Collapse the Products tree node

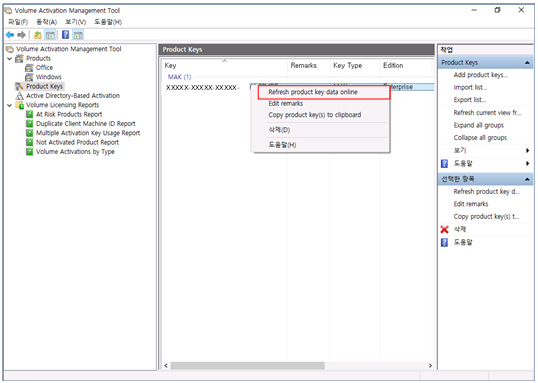click(x=10, y=59)
